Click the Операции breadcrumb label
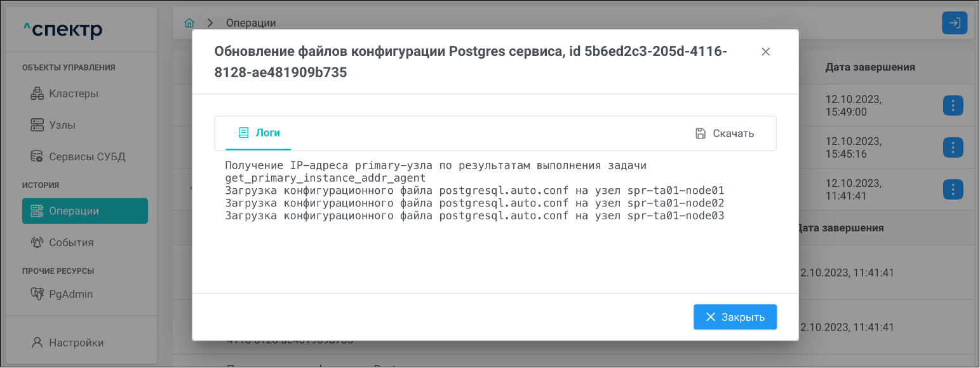Viewport: 980px width, 368px height. (x=251, y=23)
